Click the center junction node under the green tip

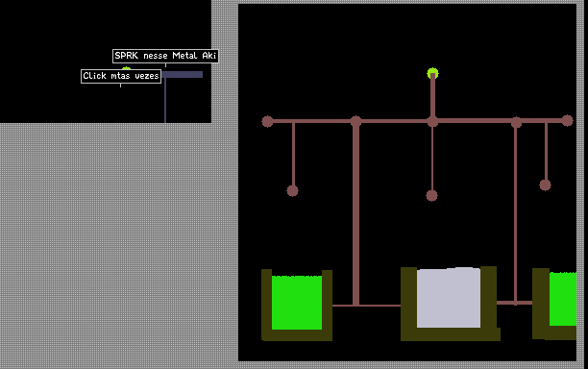(x=432, y=121)
